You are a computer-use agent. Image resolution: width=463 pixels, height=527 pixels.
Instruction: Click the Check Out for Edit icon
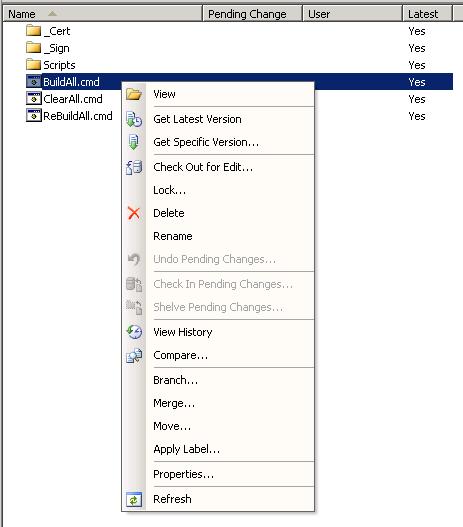(x=134, y=167)
